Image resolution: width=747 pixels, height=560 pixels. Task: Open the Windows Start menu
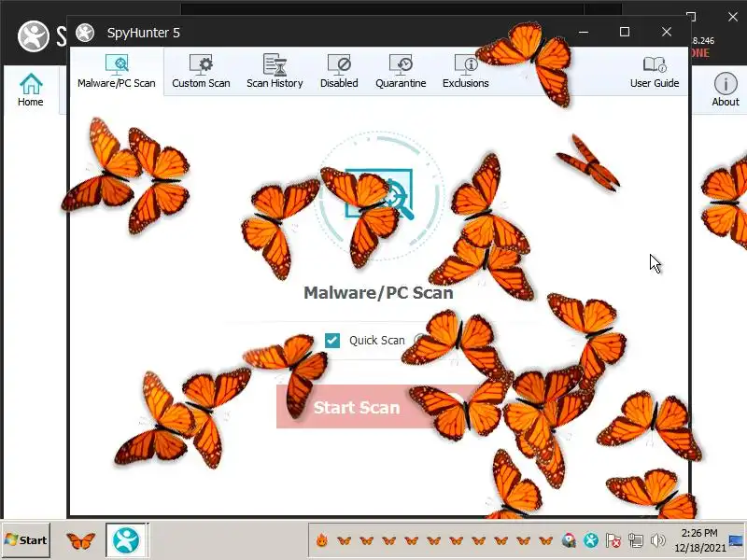pos(26,540)
